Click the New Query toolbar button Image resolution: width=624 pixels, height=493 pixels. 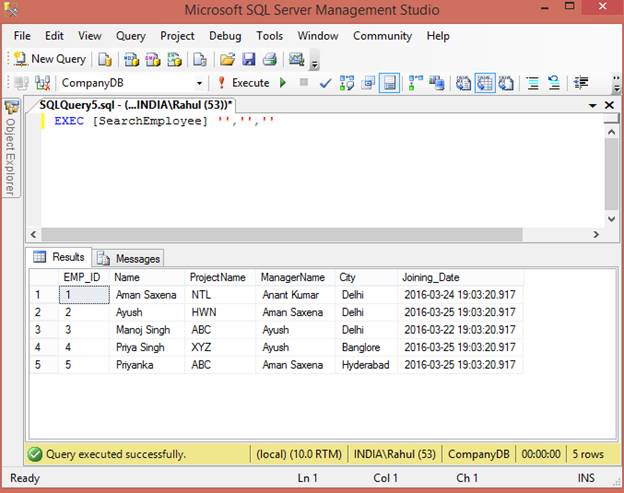50,59
